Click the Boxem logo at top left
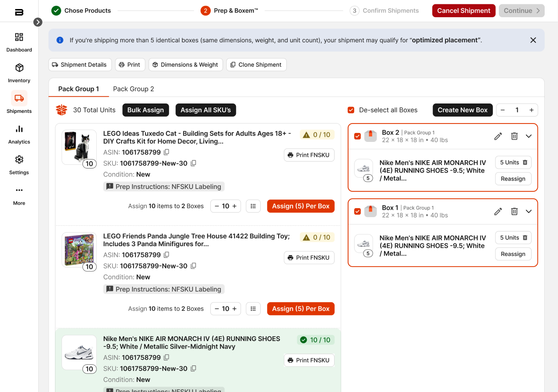 coord(19,12)
